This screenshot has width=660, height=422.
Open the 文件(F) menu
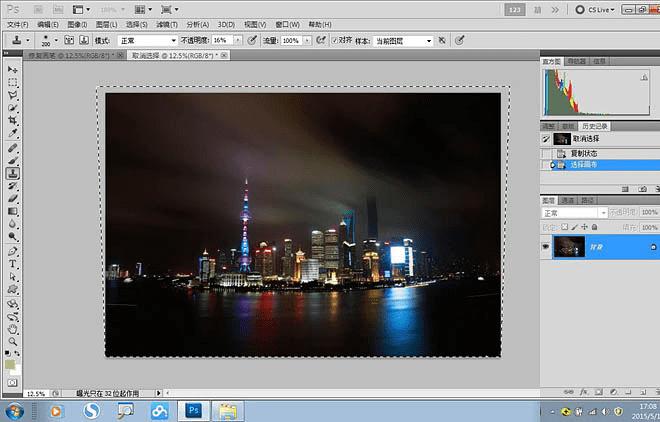[18, 25]
